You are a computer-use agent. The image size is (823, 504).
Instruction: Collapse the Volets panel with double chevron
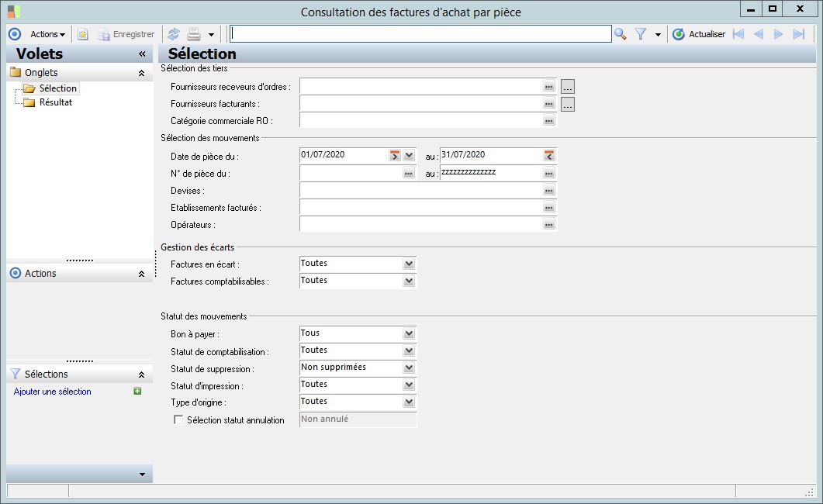142,54
